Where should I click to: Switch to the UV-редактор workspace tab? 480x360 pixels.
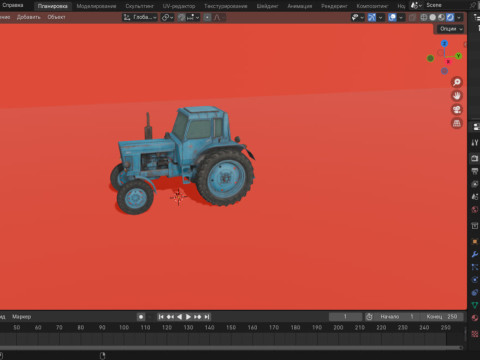(x=179, y=6)
